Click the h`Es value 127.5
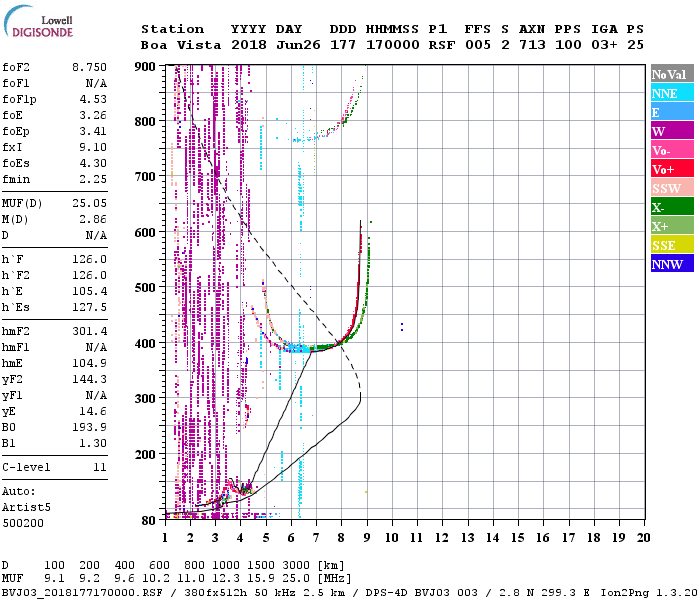The height and width of the screenshot is (600, 700). pos(89,308)
